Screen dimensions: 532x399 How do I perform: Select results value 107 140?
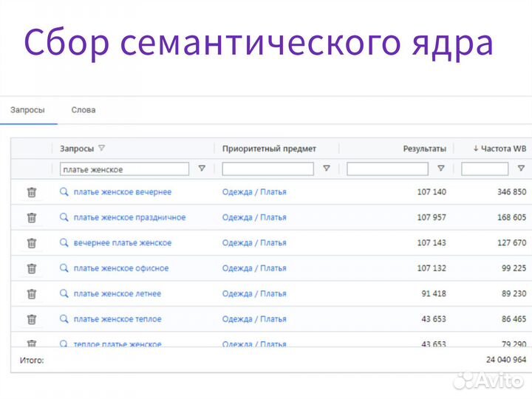coord(432,192)
